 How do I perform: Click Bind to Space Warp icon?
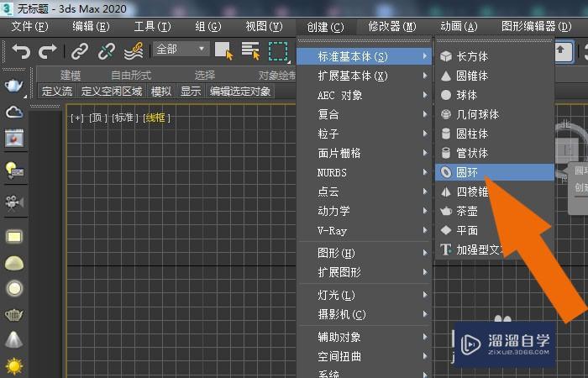[x=134, y=51]
